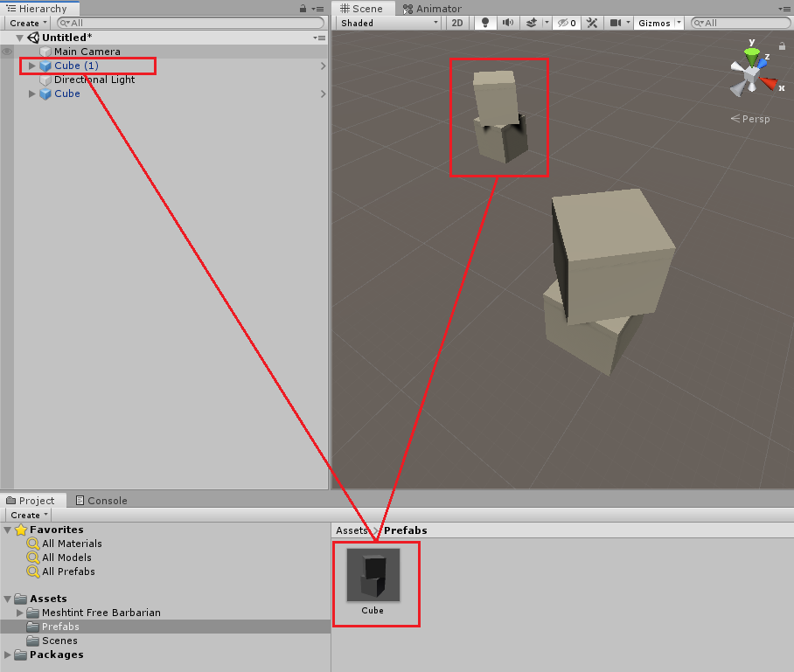This screenshot has width=794, height=672.
Task: Lock the Hierarchy panel
Action: coord(303,9)
